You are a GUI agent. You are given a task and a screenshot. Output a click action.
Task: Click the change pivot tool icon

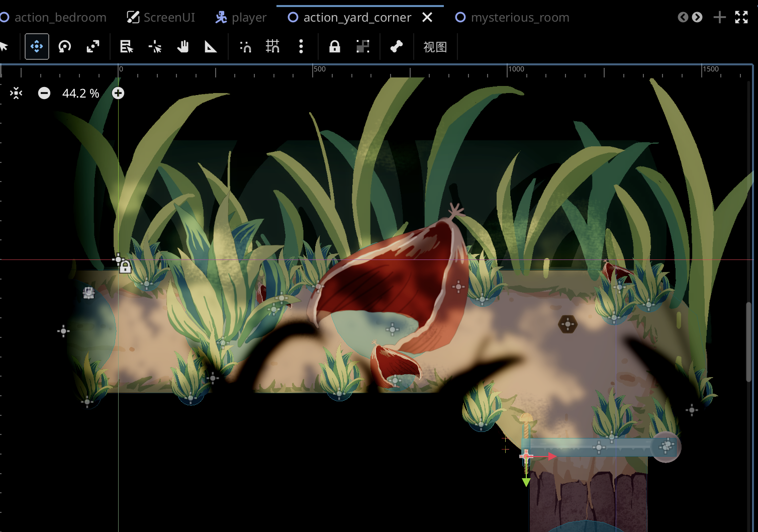click(x=155, y=47)
